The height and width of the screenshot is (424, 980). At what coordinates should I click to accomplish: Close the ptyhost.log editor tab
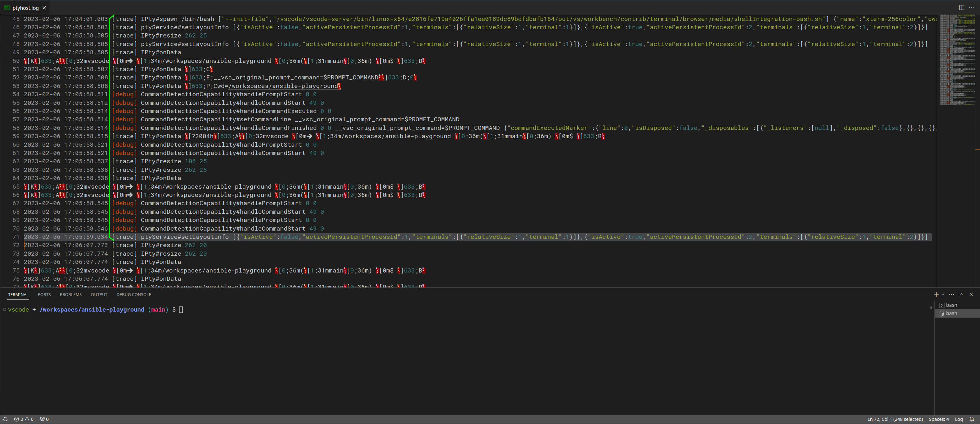pyautogui.click(x=44, y=8)
